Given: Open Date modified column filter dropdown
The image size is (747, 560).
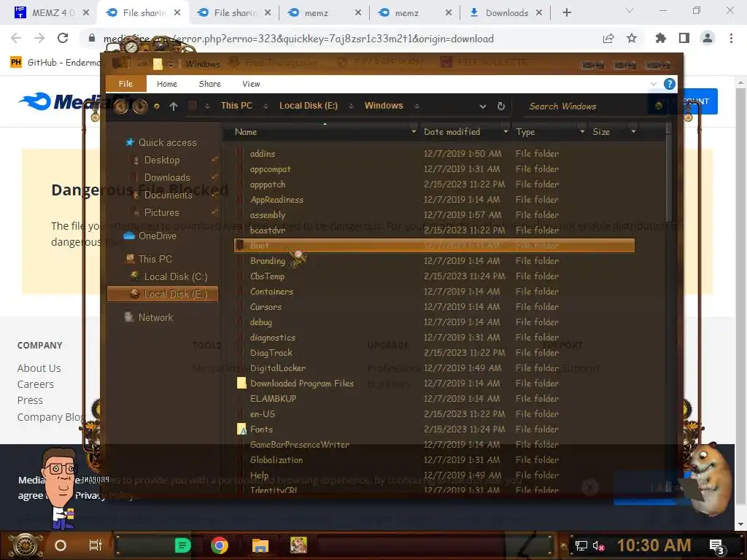Looking at the screenshot, I should click(506, 131).
